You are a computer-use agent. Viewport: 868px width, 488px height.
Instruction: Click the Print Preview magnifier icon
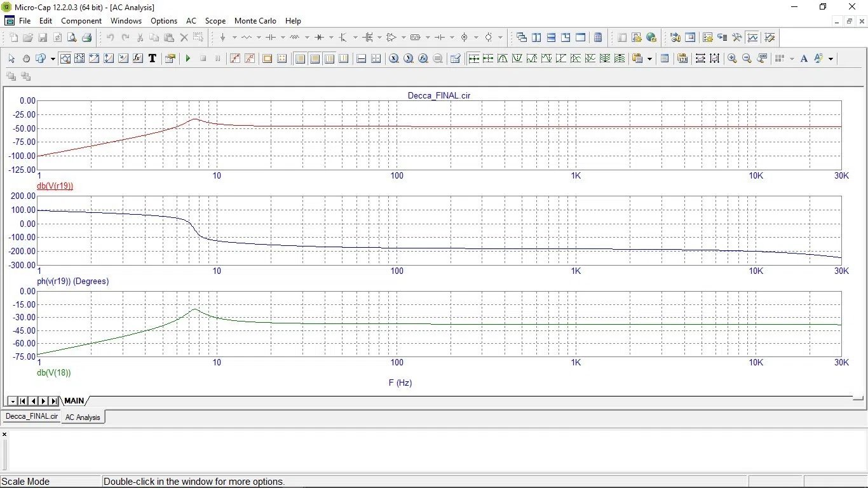(72, 37)
